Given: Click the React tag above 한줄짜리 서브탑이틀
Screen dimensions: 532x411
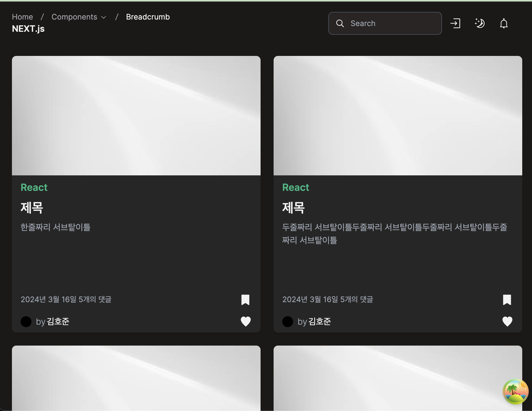Looking at the screenshot, I should click(x=34, y=187).
